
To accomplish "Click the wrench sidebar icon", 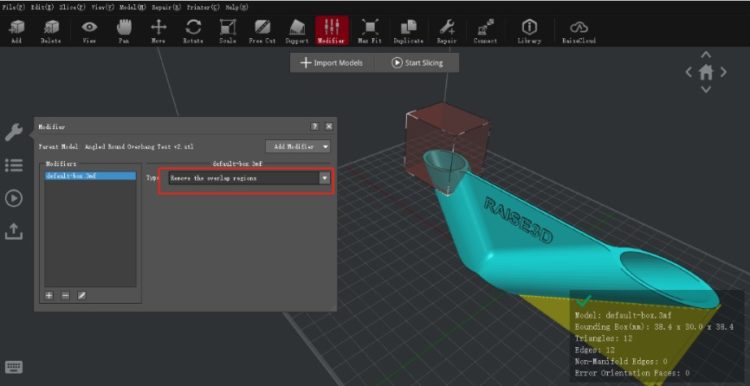I will point(14,132).
